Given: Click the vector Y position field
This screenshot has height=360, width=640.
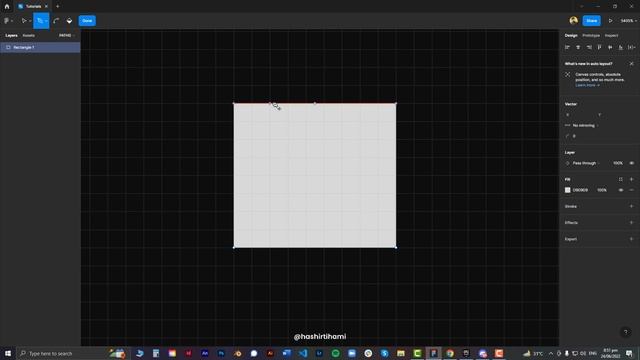Looking at the screenshot, I should tap(612, 115).
